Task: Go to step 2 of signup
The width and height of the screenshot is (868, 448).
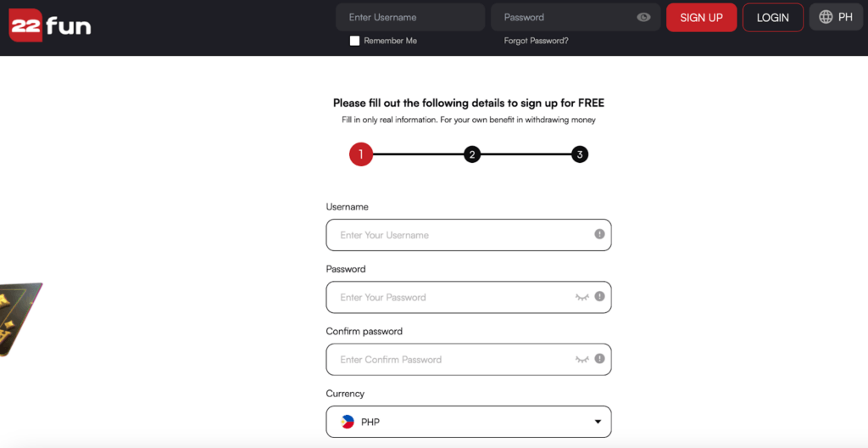Action: click(x=471, y=154)
